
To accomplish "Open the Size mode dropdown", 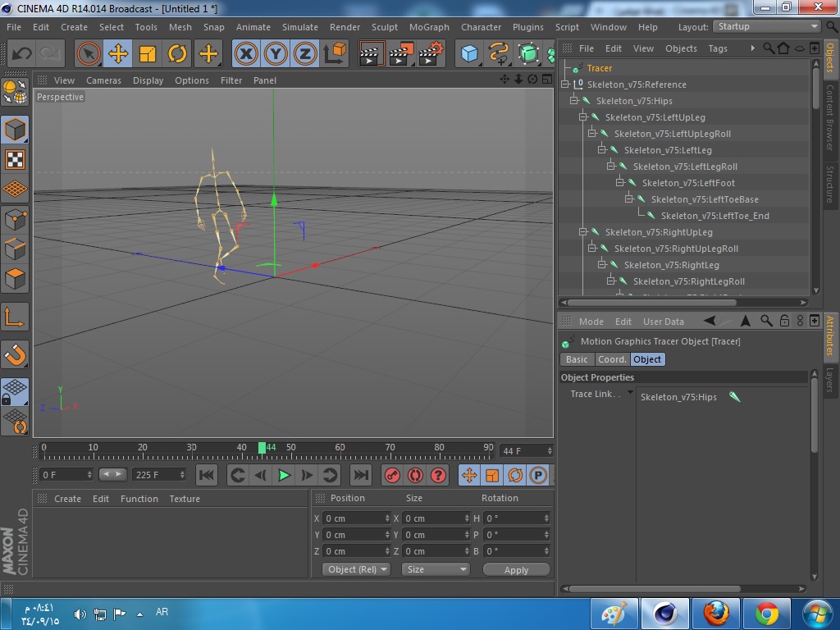I will [436, 569].
